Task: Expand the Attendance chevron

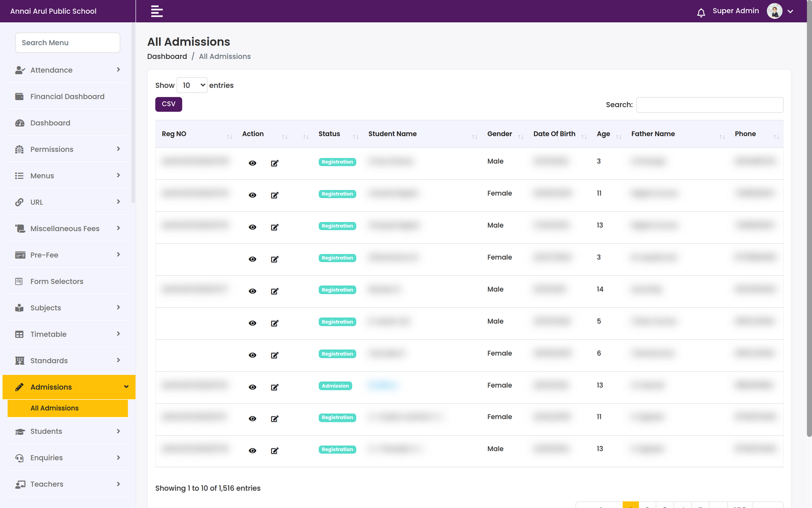Action: [118, 70]
